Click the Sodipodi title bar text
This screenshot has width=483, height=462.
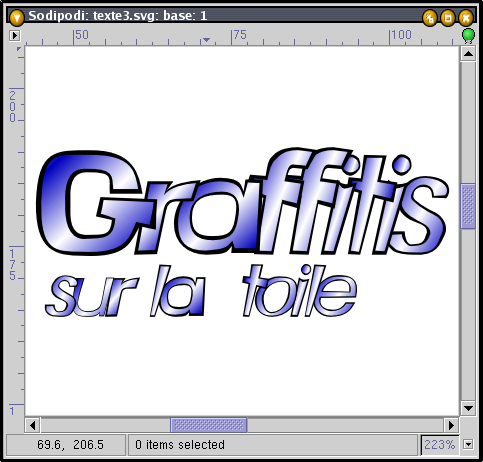click(118, 16)
